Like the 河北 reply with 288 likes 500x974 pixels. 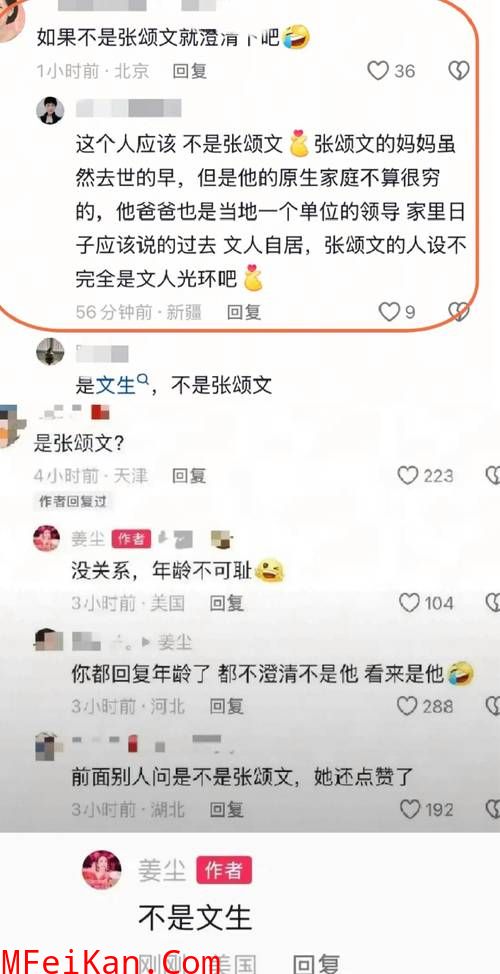407,706
